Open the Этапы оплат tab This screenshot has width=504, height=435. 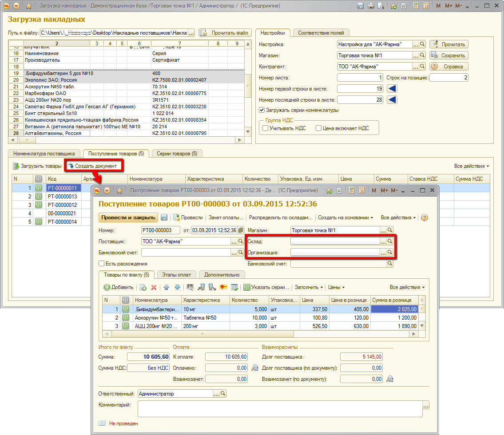pos(176,275)
